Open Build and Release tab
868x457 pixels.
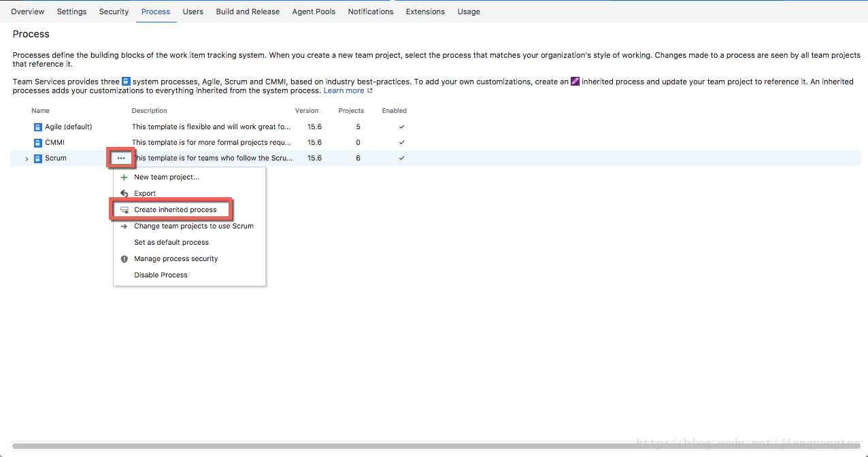(x=248, y=12)
